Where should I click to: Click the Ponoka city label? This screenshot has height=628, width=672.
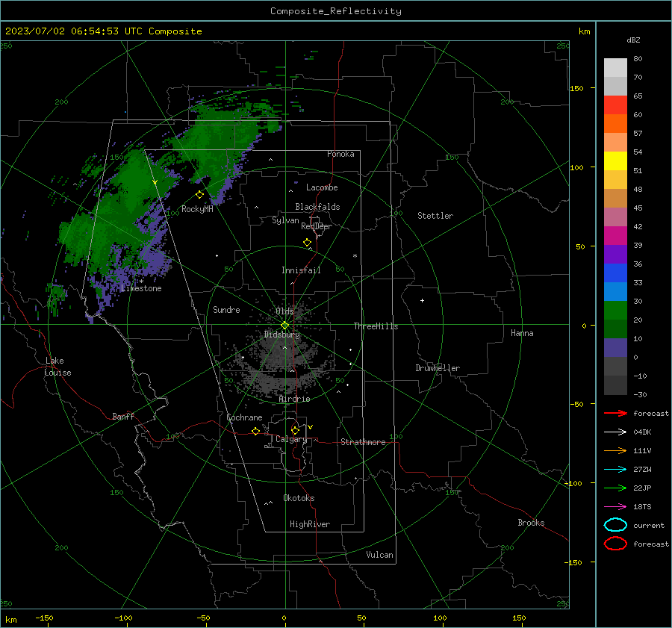[340, 154]
